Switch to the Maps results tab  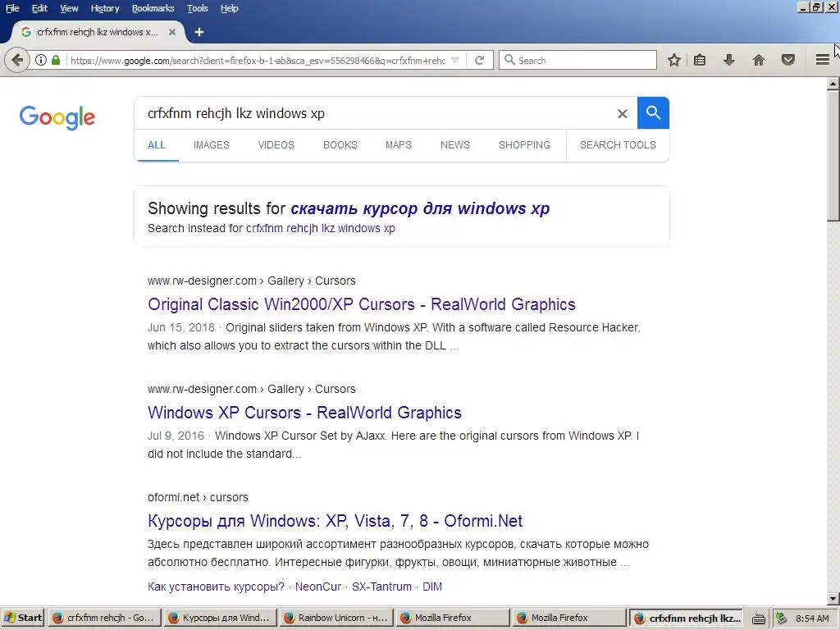pyautogui.click(x=399, y=144)
